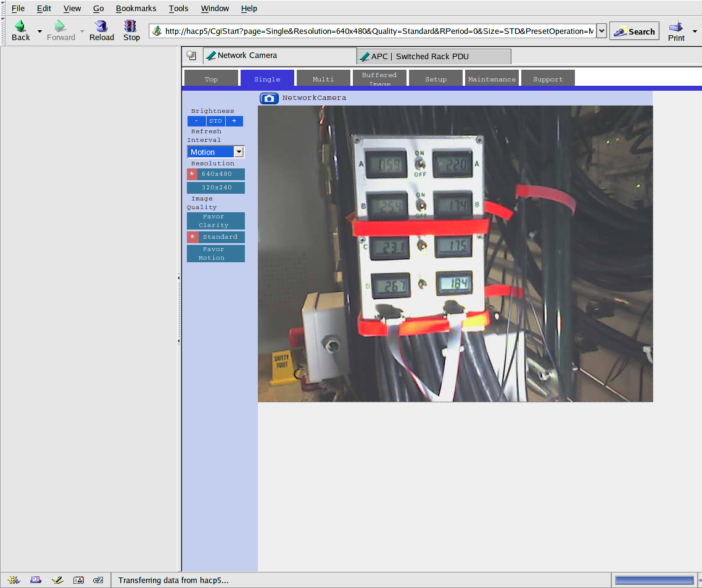Click into the URL address field
The image size is (702, 588).
point(379,31)
